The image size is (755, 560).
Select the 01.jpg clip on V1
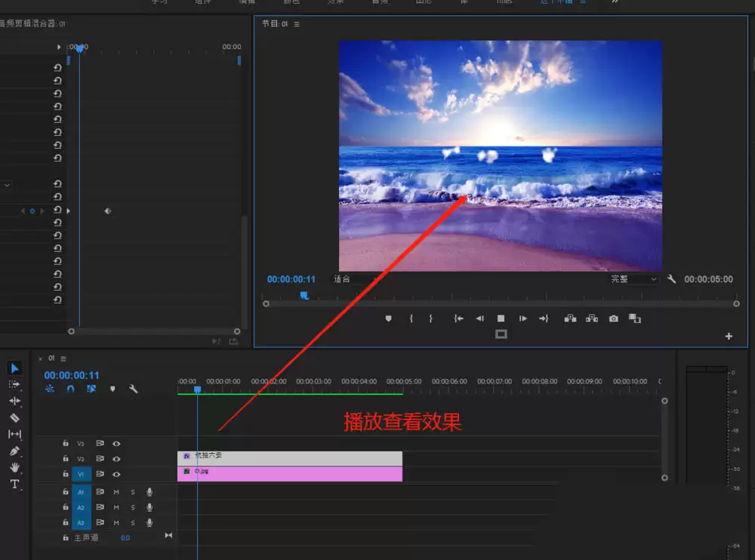(x=290, y=474)
